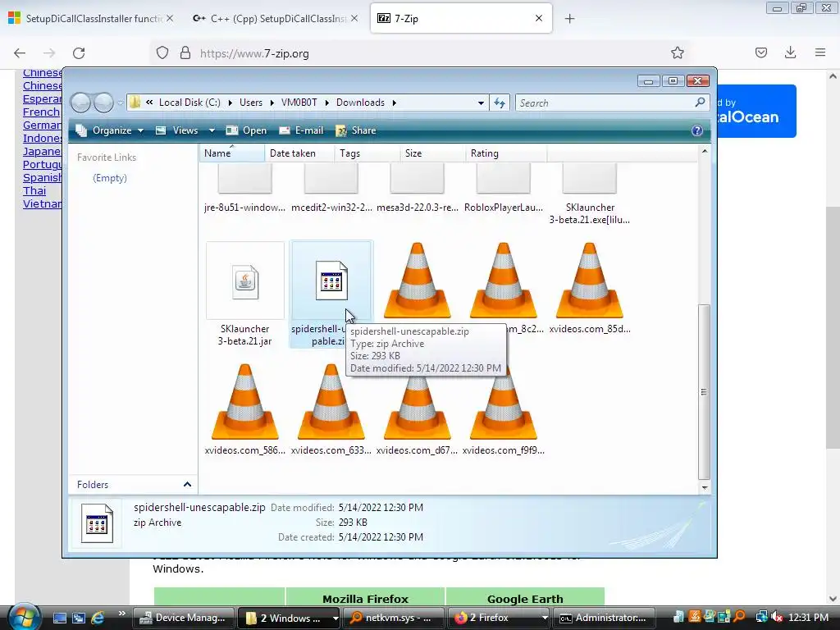Image resolution: width=840 pixels, height=630 pixels.
Task: Sort by the Date taken column
Action: pos(299,153)
